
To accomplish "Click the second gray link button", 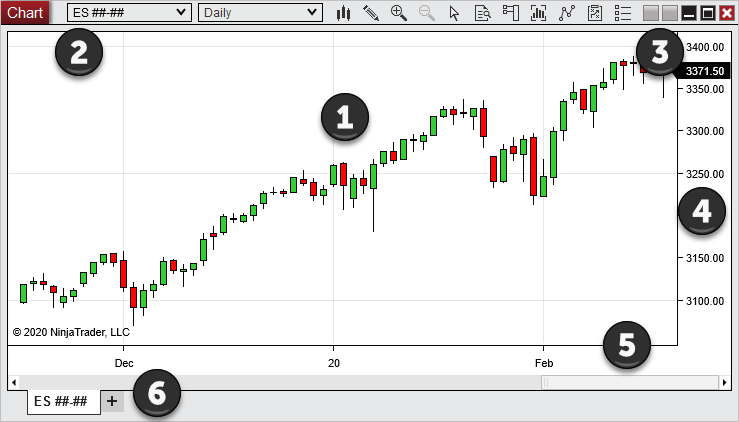I will coord(670,13).
